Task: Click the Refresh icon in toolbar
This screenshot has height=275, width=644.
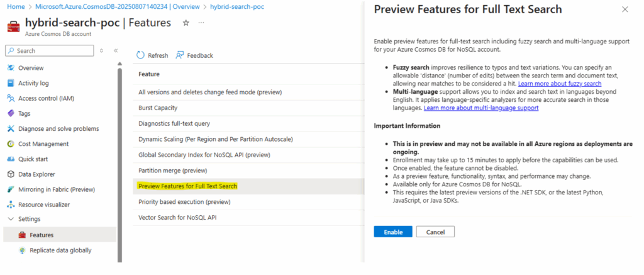Action: 140,55
